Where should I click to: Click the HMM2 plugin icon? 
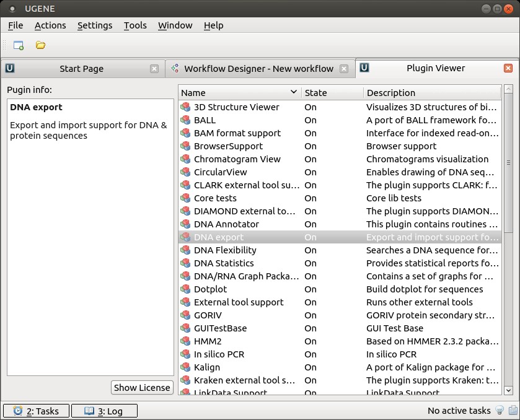click(185, 341)
